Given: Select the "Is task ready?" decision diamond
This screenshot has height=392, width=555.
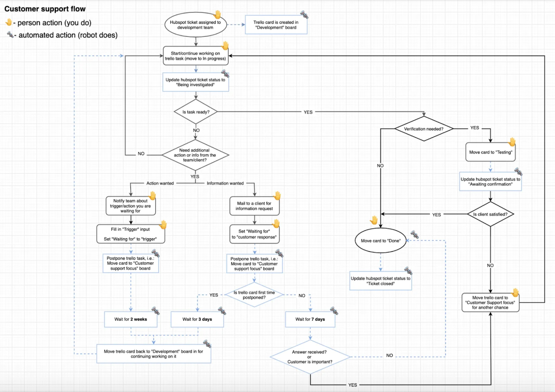Looking at the screenshot, I should (x=196, y=112).
